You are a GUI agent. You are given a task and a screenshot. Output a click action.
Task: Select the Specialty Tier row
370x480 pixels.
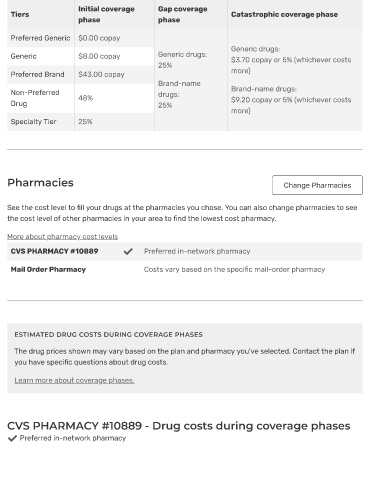(81, 122)
